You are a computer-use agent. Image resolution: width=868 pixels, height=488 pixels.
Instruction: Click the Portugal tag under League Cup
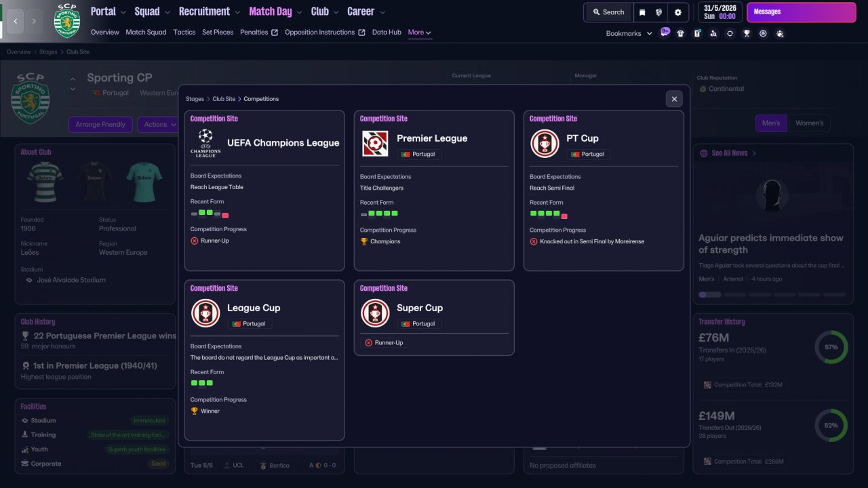tap(249, 324)
